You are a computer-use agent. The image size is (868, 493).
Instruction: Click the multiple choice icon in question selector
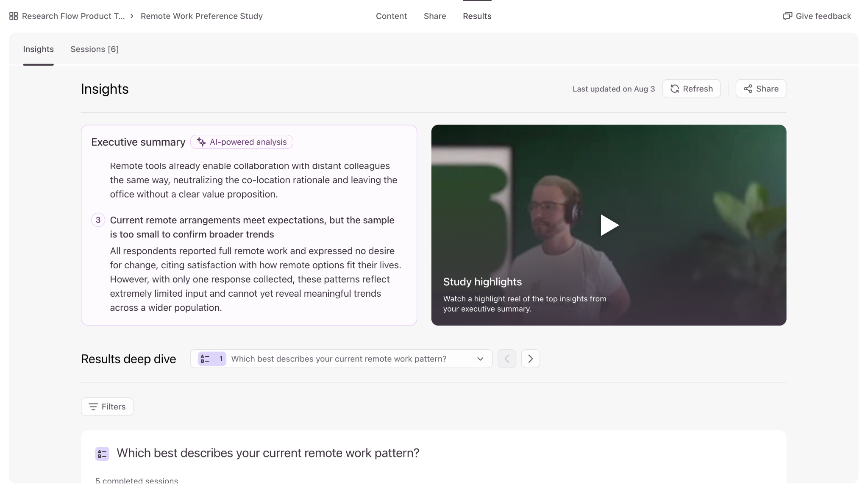tap(205, 359)
